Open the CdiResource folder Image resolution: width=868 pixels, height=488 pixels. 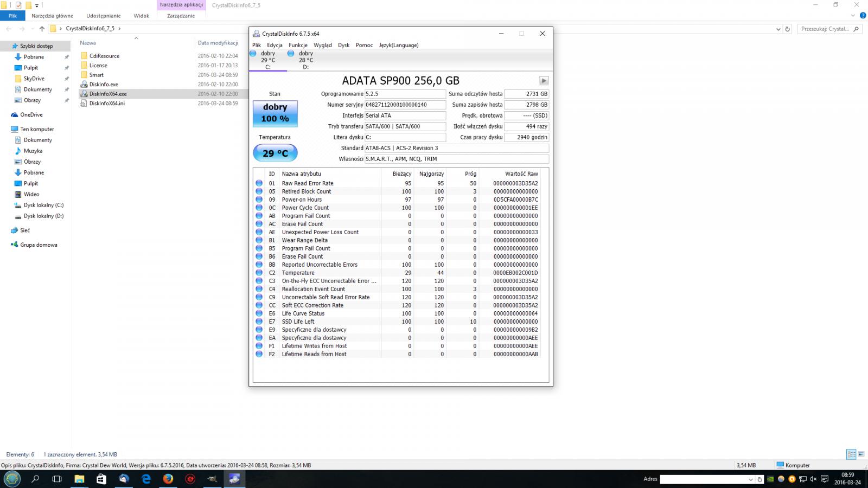[104, 56]
